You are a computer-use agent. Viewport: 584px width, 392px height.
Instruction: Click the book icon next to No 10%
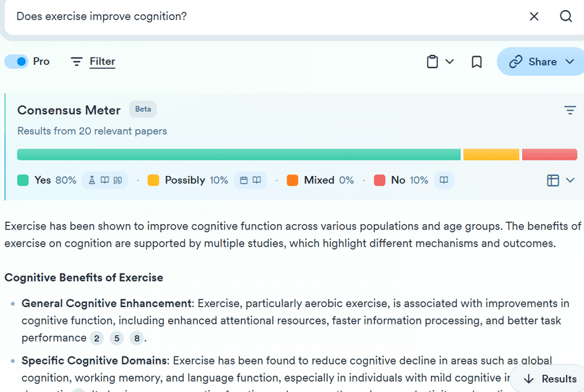(x=444, y=180)
